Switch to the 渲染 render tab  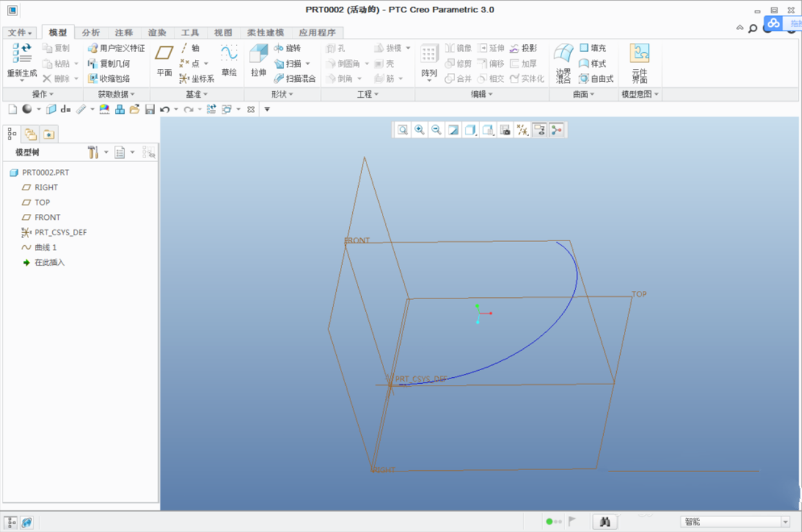pos(157,32)
